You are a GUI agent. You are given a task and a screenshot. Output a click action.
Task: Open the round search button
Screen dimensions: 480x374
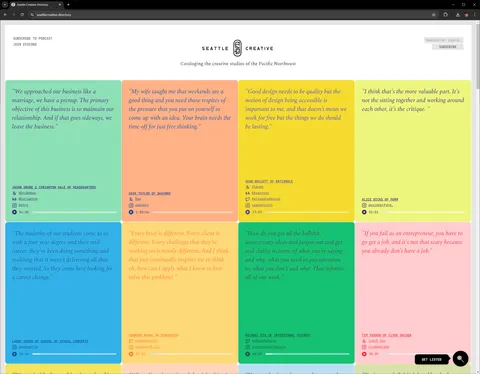(460, 359)
